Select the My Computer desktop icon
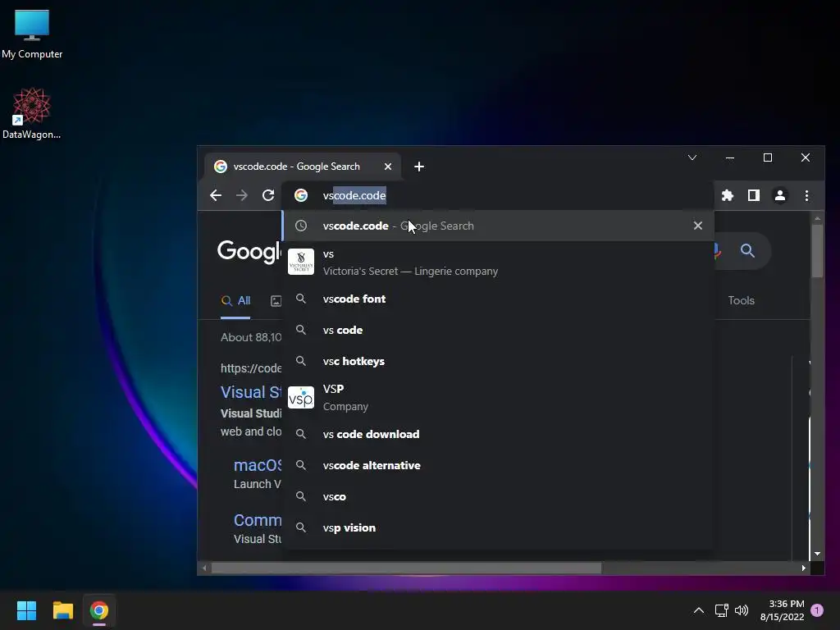This screenshot has height=630, width=840. [32, 34]
